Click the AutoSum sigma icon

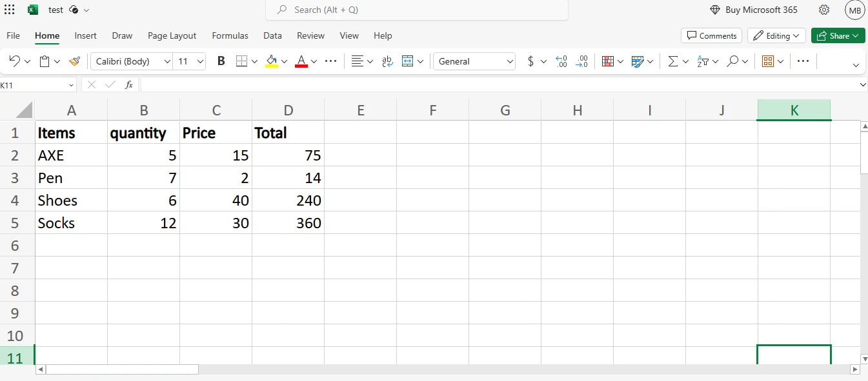(672, 61)
